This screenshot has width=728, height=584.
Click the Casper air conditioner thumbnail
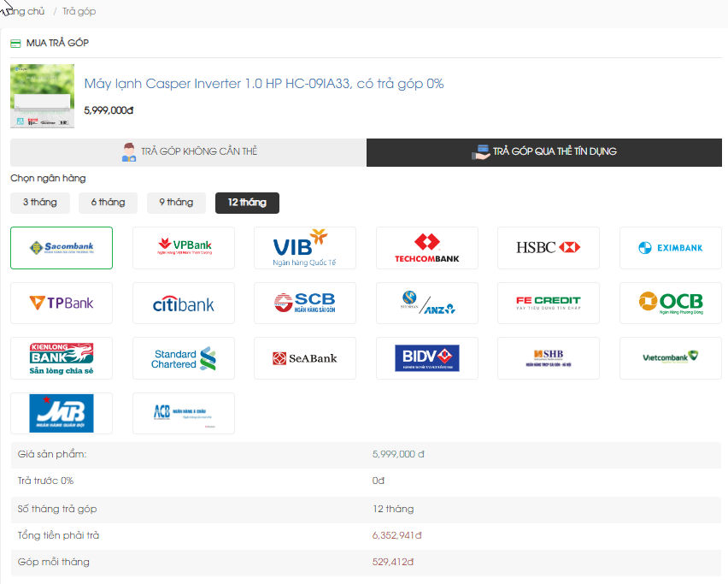(x=42, y=96)
